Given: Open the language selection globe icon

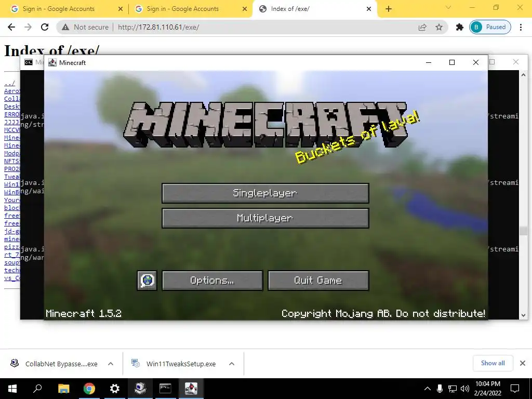Looking at the screenshot, I should coord(147,280).
